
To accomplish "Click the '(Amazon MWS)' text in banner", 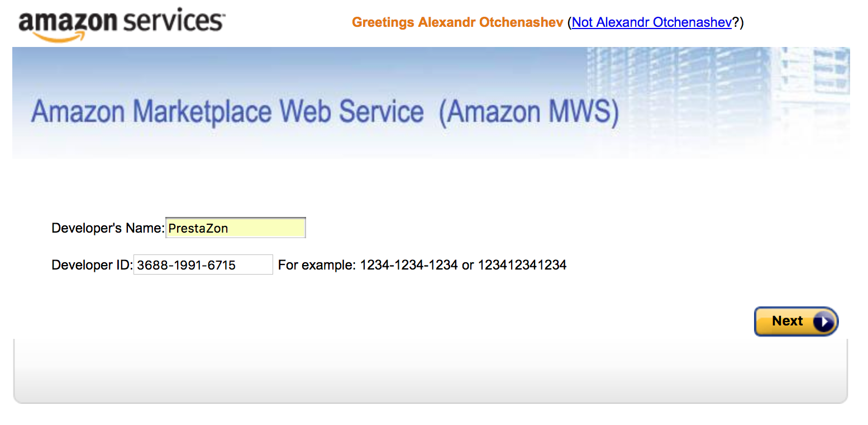I will pos(529,112).
